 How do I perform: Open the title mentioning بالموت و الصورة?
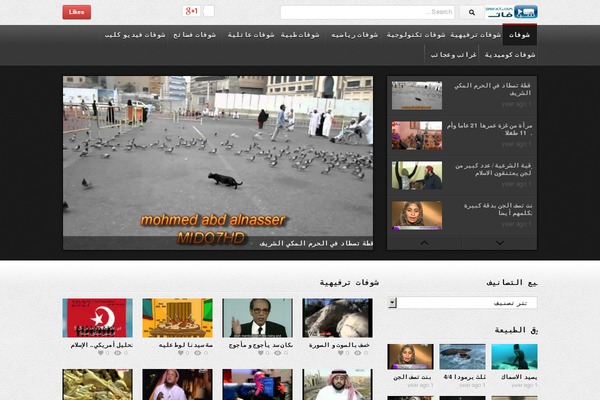pos(339,345)
